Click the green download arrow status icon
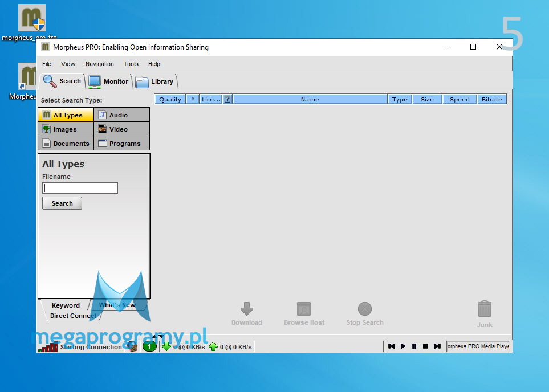This screenshot has height=392, width=549. 166,347
